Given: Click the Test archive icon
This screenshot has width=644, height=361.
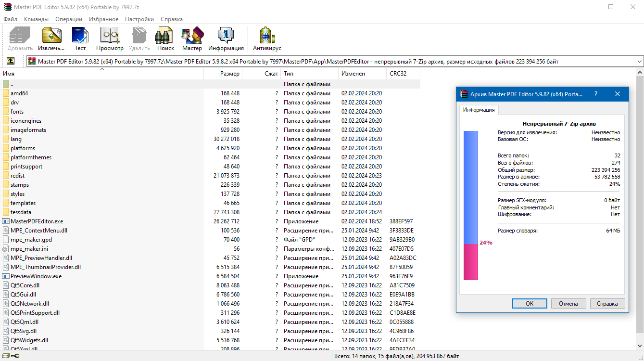Looking at the screenshot, I should (x=80, y=39).
